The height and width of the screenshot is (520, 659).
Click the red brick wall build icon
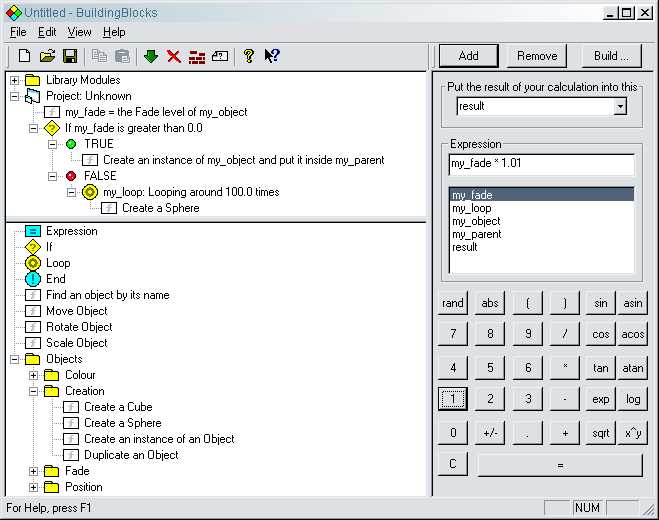click(x=197, y=57)
